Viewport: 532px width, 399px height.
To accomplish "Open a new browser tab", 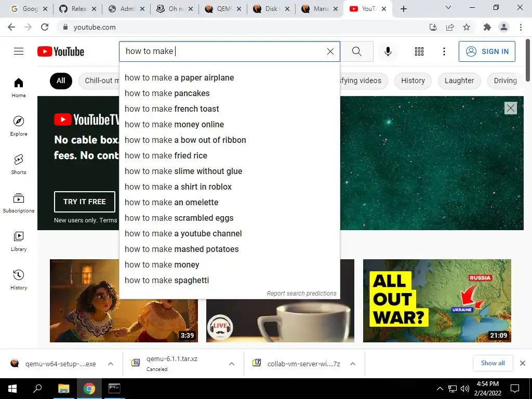I will [403, 9].
